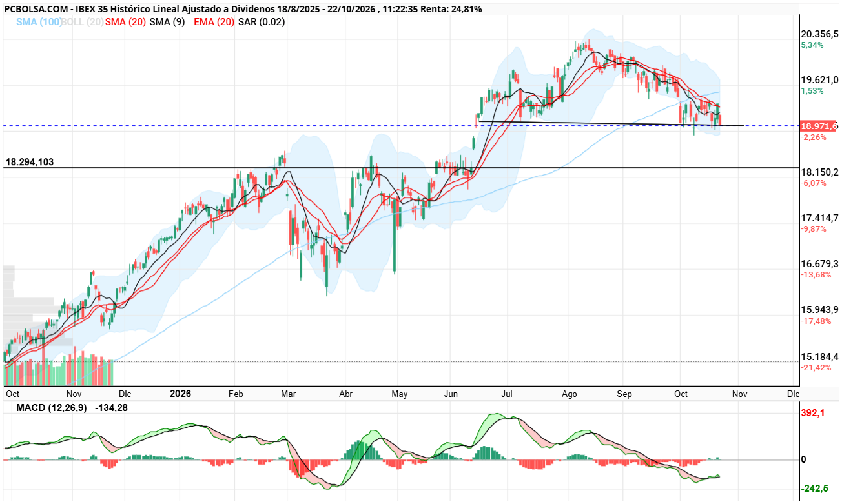The image size is (842, 504).
Task: Click the Mar month label
Action: pos(289,393)
